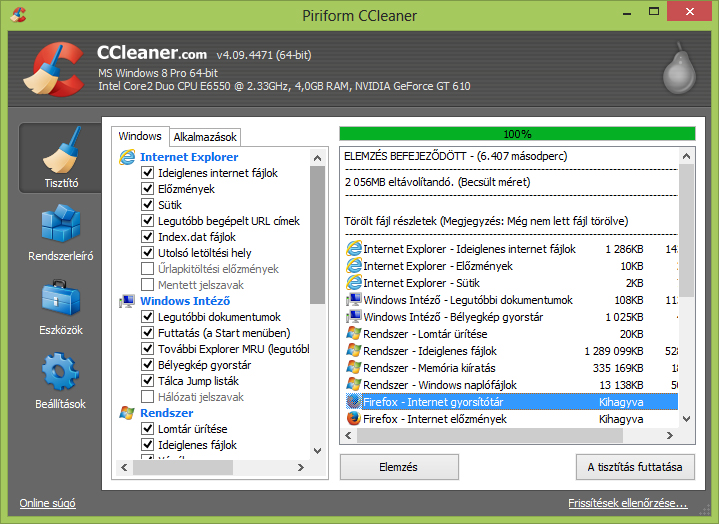This screenshot has height=524, width=720.
Task: Enable the Mentett jelszavak checkbox
Action: (148, 285)
